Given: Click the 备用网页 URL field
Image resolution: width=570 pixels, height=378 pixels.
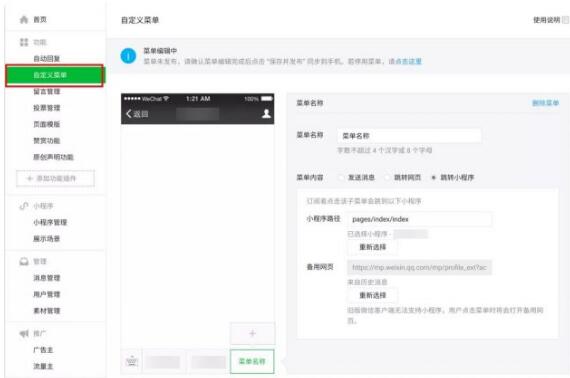Looking at the screenshot, I should [420, 268].
